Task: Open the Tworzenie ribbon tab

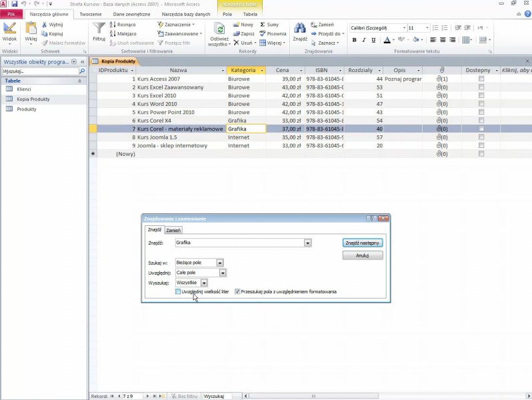Action: 91,13
